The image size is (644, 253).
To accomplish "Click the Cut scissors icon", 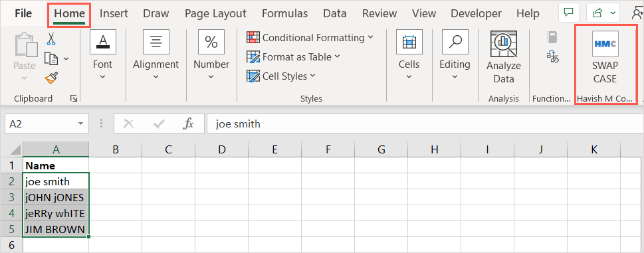I will coord(51,39).
